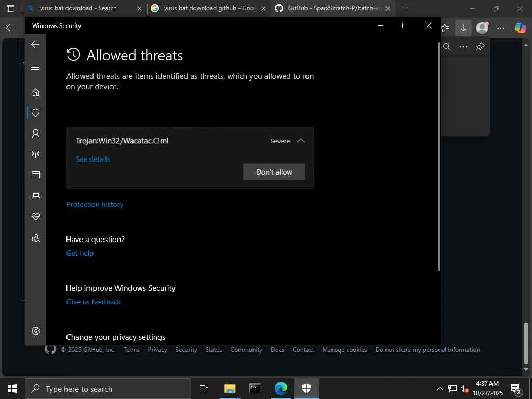Close the virus bat download Search tab

[139, 8]
